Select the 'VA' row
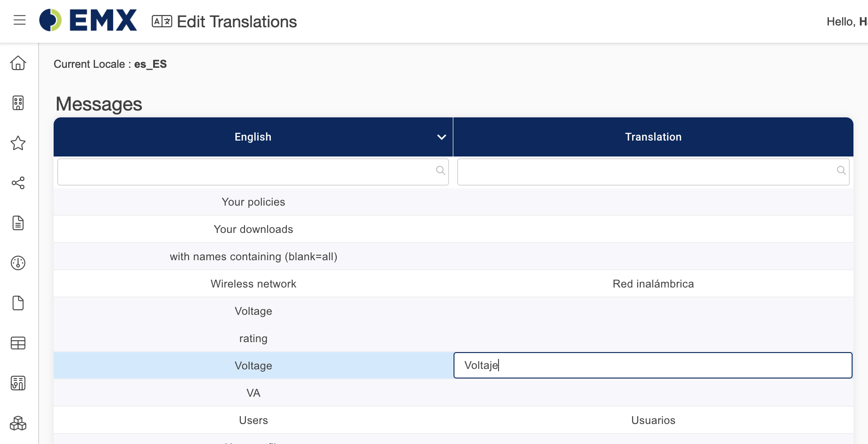868x444 pixels. (x=454, y=393)
